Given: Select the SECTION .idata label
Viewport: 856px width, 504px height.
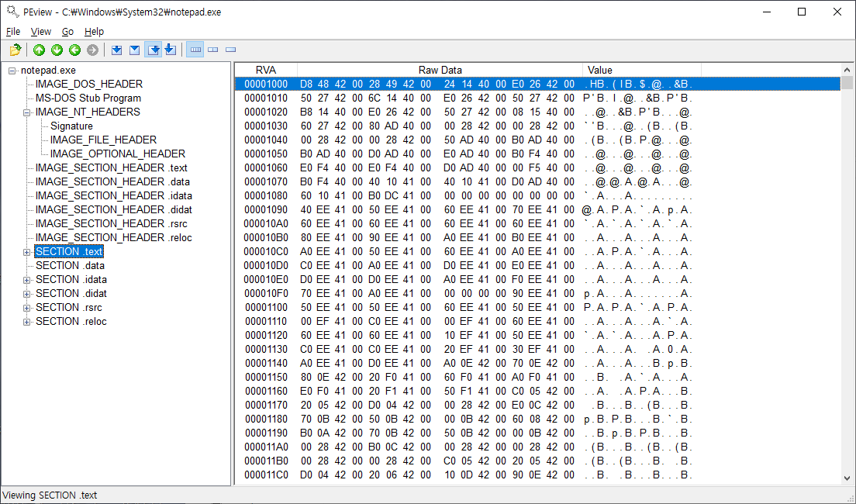Looking at the screenshot, I should (71, 280).
